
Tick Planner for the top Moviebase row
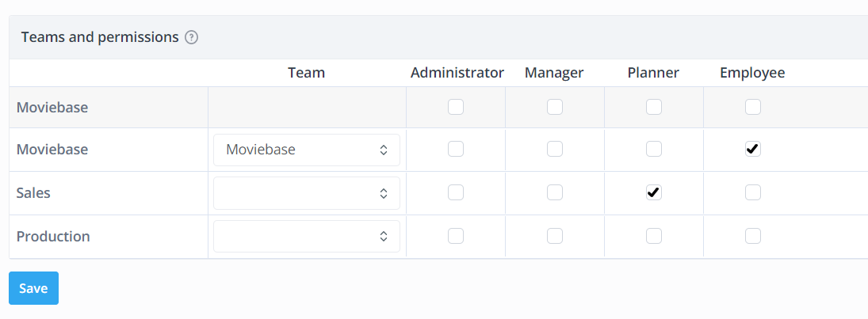click(654, 107)
